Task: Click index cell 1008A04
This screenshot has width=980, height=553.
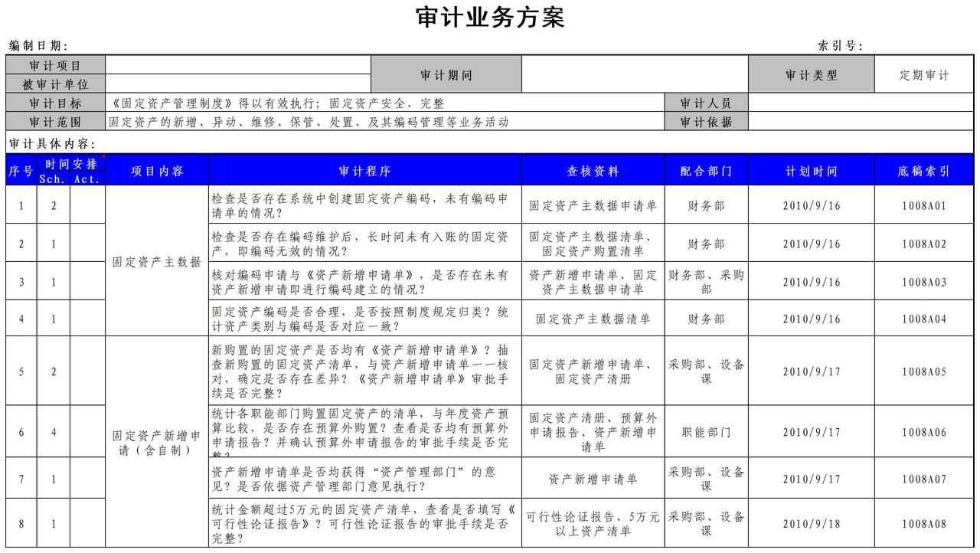Action: pos(924,318)
